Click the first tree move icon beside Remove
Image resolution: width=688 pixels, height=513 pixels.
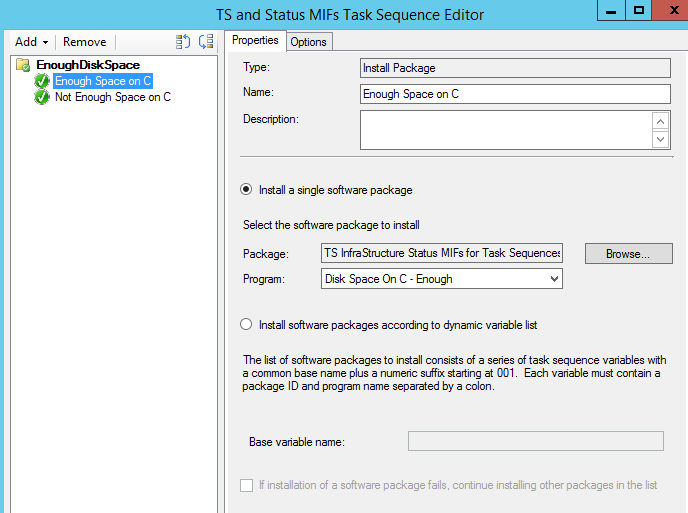coord(183,42)
